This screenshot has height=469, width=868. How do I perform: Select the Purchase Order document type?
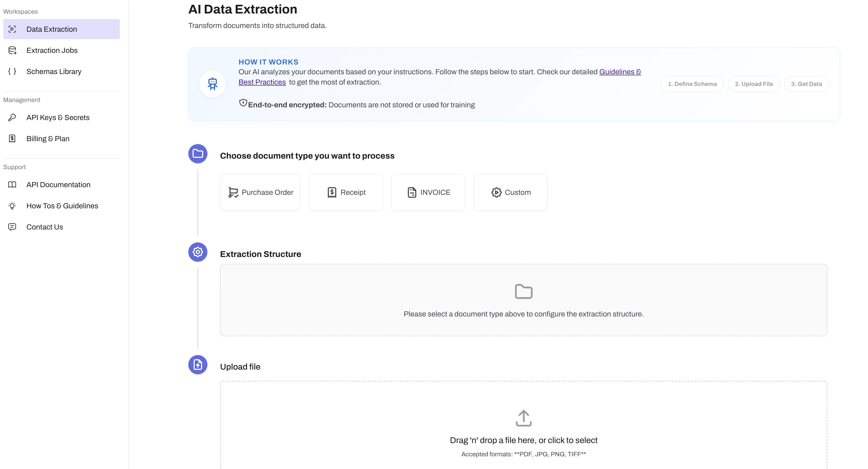[x=260, y=192]
